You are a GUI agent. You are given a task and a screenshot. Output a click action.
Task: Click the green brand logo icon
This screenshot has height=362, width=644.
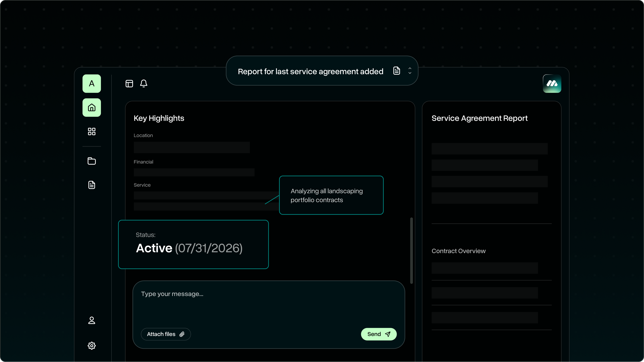[552, 83]
